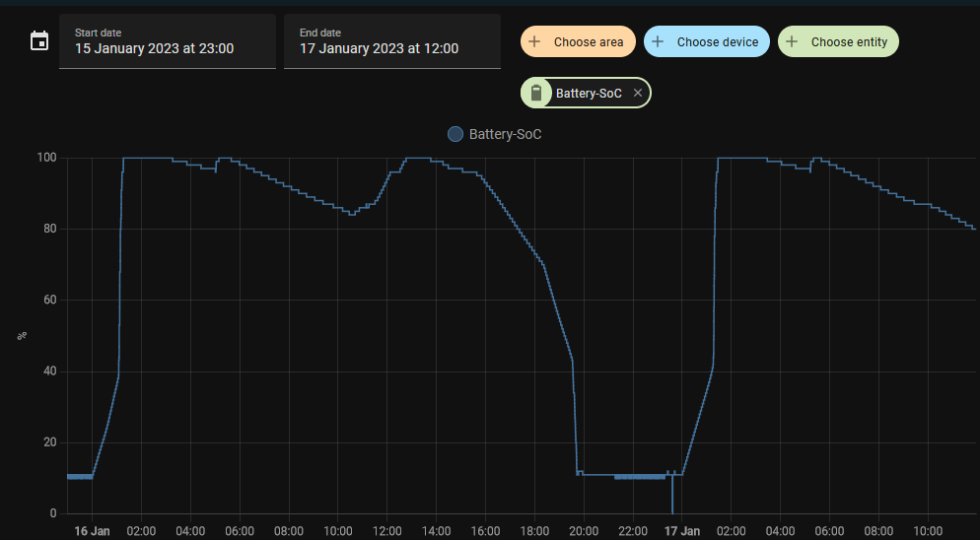Click the 20:00 tick on time axis
The width and height of the screenshot is (980, 540).
pos(584,531)
